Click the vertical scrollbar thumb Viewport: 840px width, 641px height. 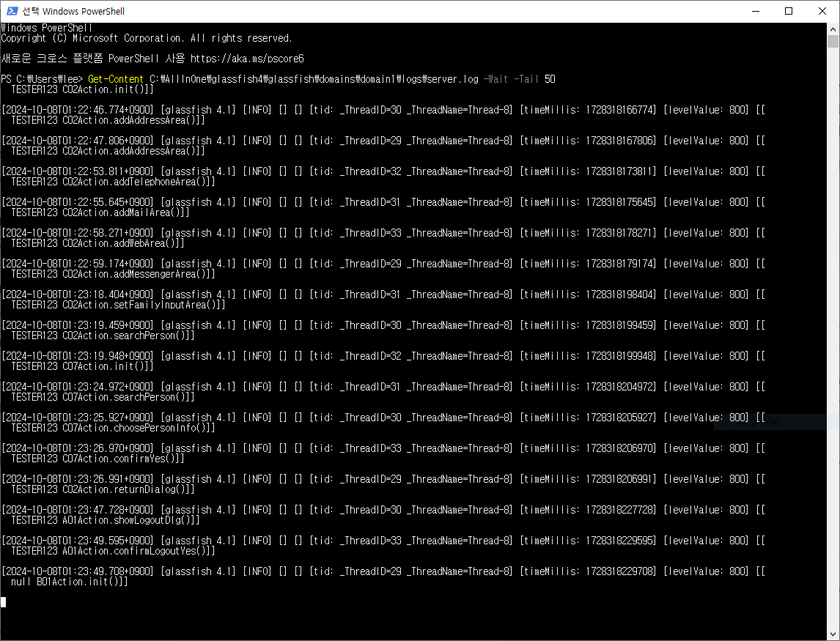point(833,41)
